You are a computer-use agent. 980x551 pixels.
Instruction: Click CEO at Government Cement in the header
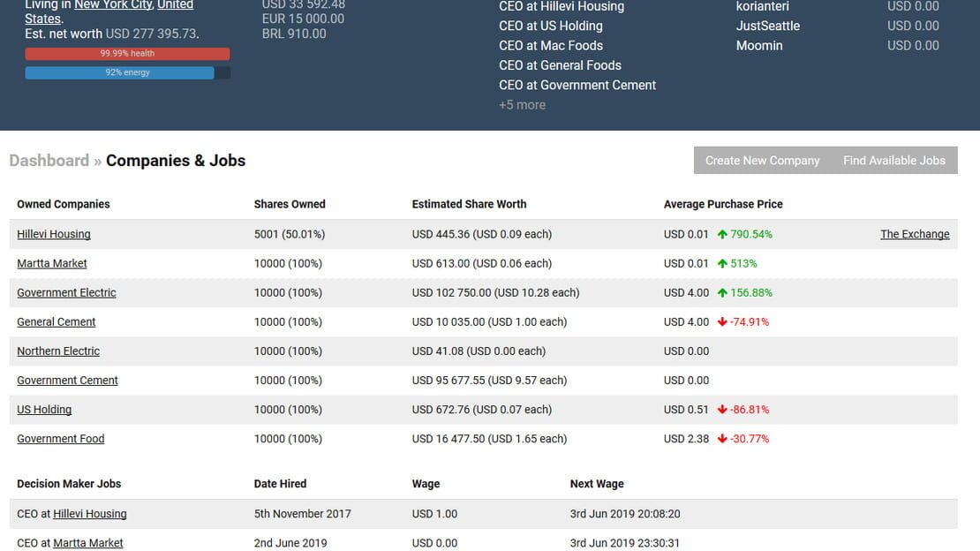tap(577, 85)
